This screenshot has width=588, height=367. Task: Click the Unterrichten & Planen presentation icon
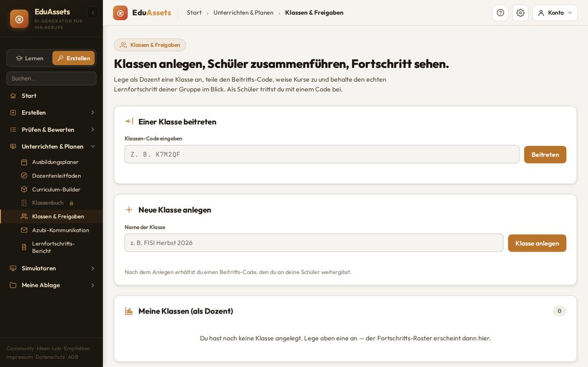pos(13,146)
